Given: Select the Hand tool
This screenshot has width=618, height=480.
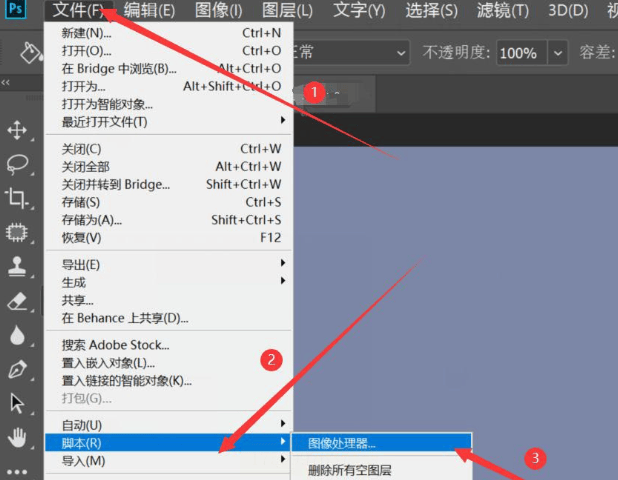Looking at the screenshot, I should 17,437.
